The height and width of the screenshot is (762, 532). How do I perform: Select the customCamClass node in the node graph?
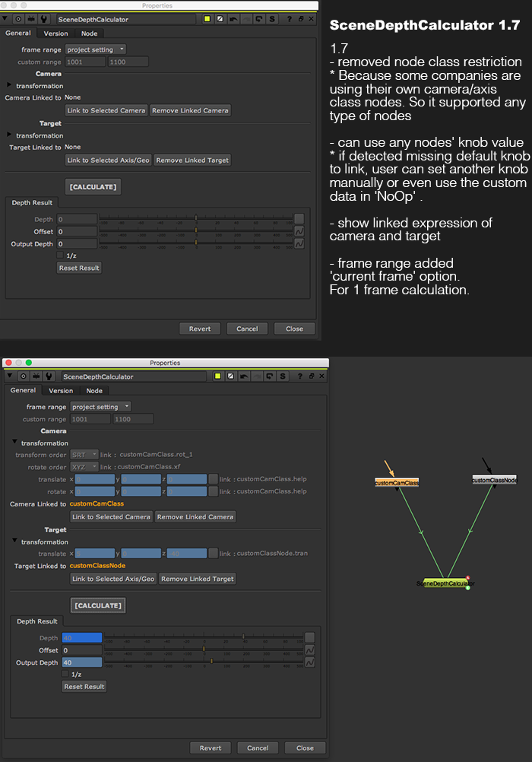pos(397,483)
